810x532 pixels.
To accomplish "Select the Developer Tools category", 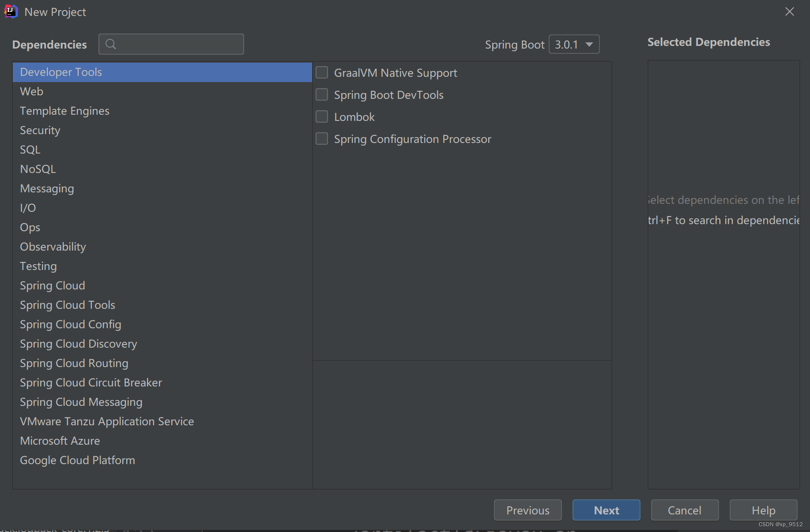I will (162, 72).
